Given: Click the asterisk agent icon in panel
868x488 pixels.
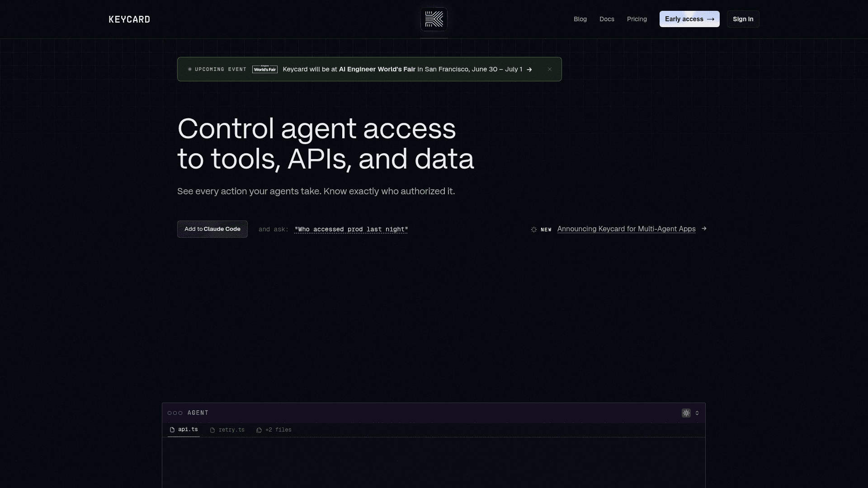Looking at the screenshot, I should (686, 413).
